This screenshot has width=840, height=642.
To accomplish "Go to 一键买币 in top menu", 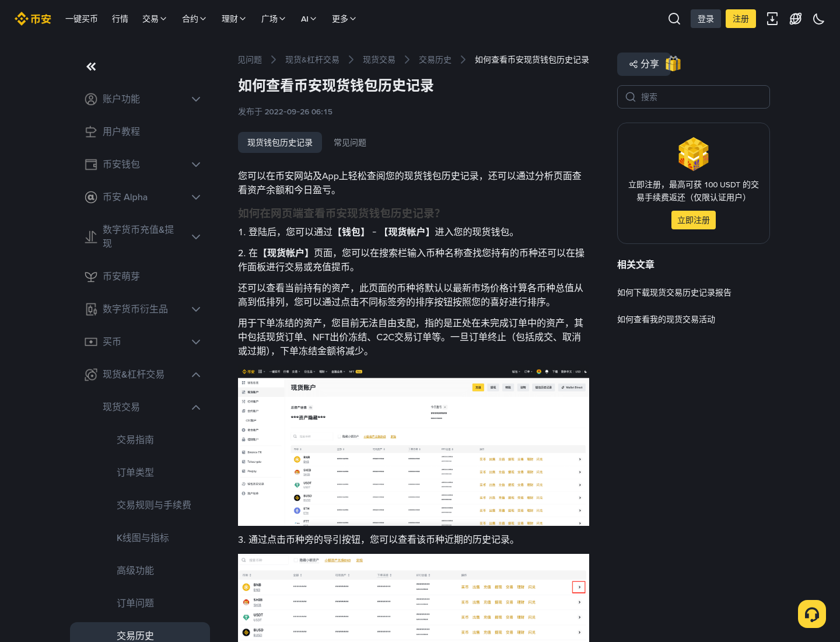I will [x=82, y=19].
